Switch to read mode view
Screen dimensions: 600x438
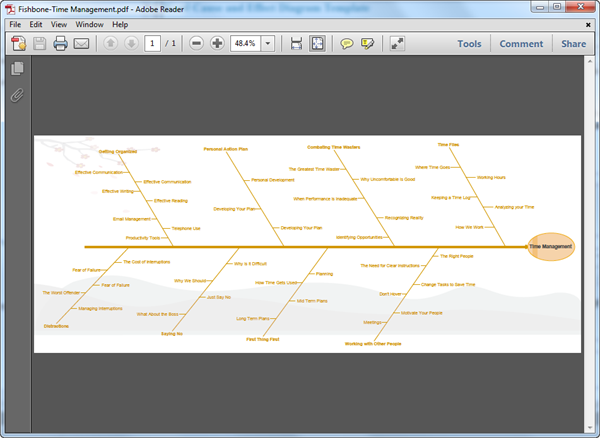click(x=397, y=43)
